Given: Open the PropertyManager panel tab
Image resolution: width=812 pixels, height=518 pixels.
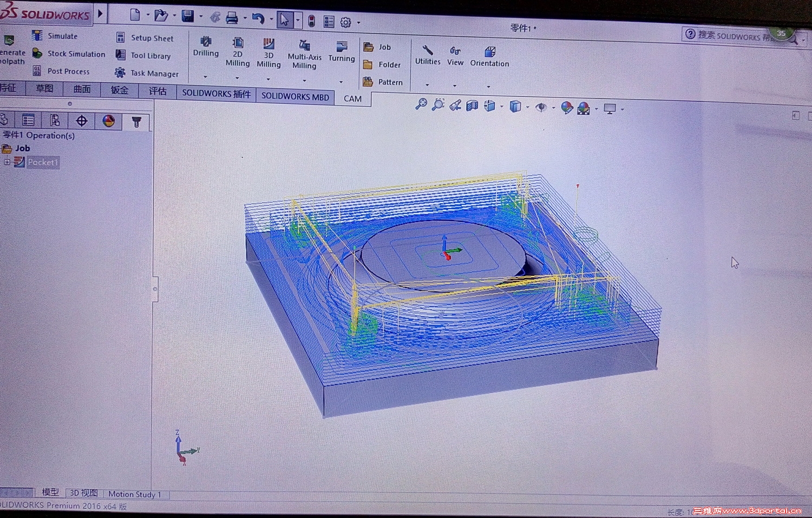Looking at the screenshot, I should coord(28,120).
